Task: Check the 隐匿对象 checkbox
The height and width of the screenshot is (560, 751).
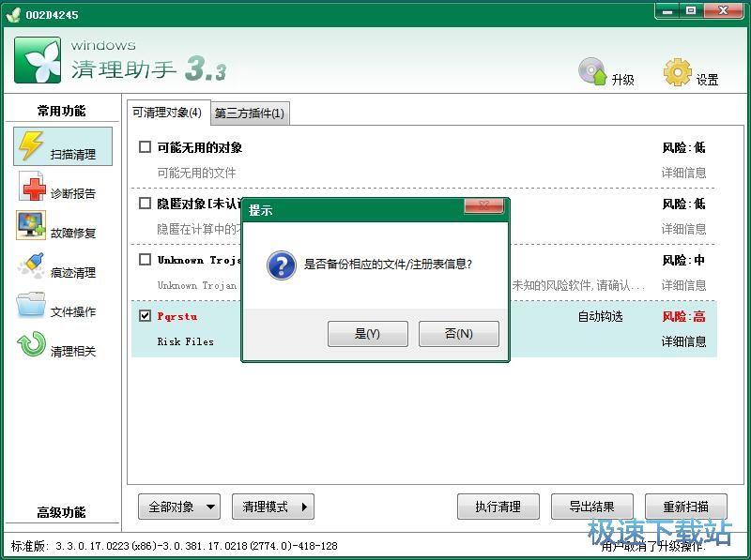Action: [145, 204]
